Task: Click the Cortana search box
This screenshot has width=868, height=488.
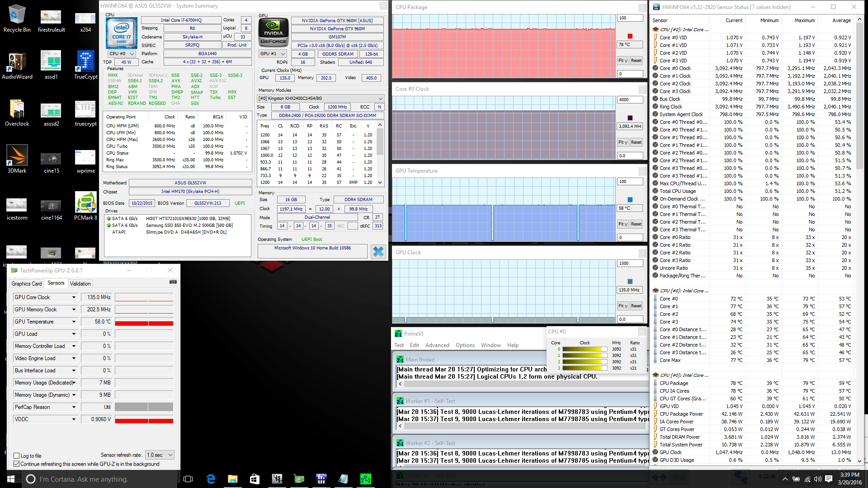Action: click(x=99, y=479)
